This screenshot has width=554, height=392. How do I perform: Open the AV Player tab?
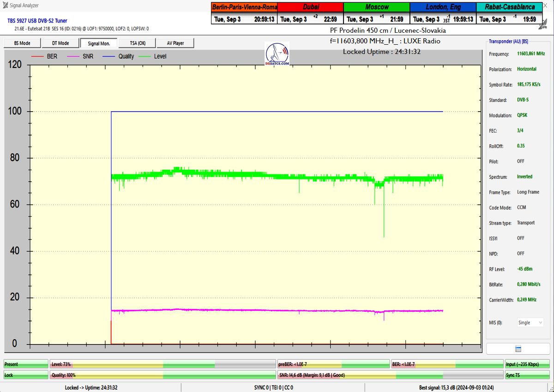(x=175, y=43)
